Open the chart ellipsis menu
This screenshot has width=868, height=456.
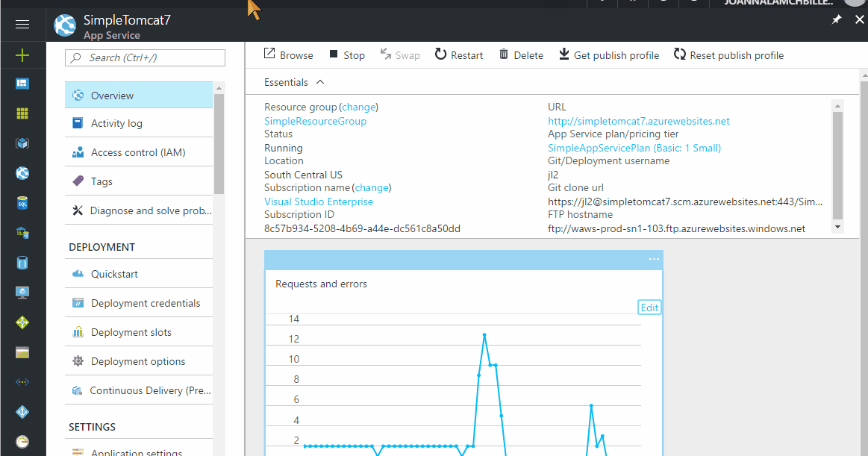click(x=654, y=259)
